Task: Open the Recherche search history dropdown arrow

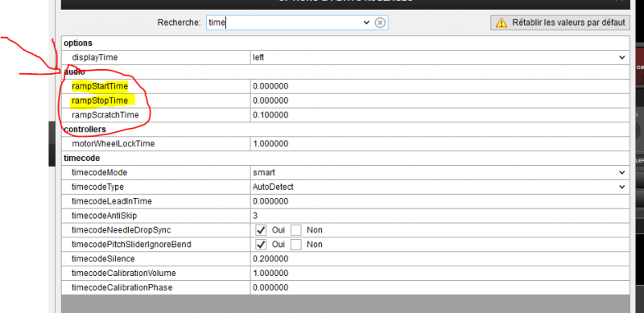Action: [x=367, y=23]
